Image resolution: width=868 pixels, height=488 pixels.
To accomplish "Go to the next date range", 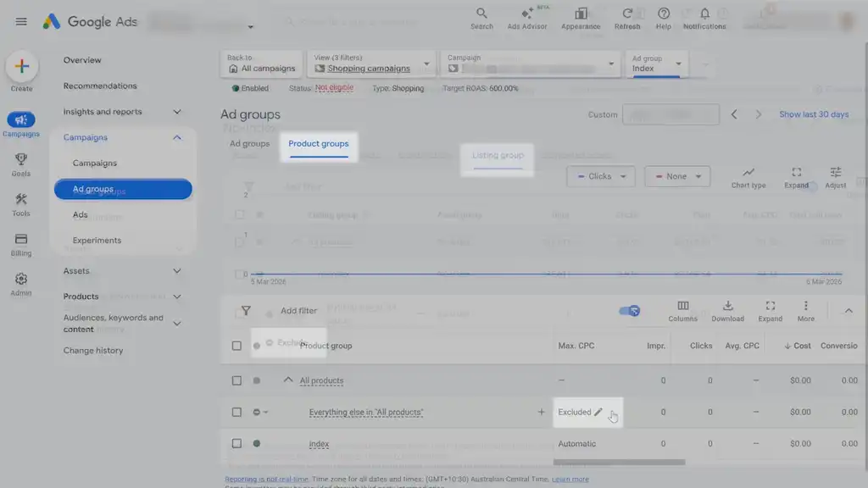I will (759, 114).
